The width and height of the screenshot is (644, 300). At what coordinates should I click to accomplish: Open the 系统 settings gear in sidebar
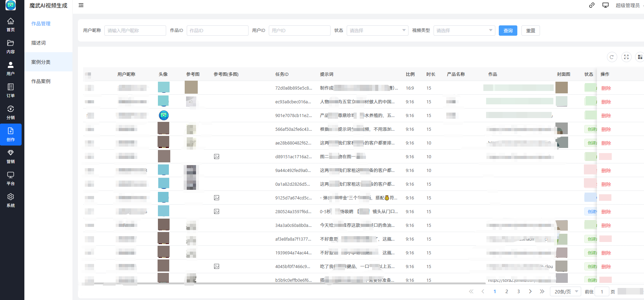click(x=11, y=200)
